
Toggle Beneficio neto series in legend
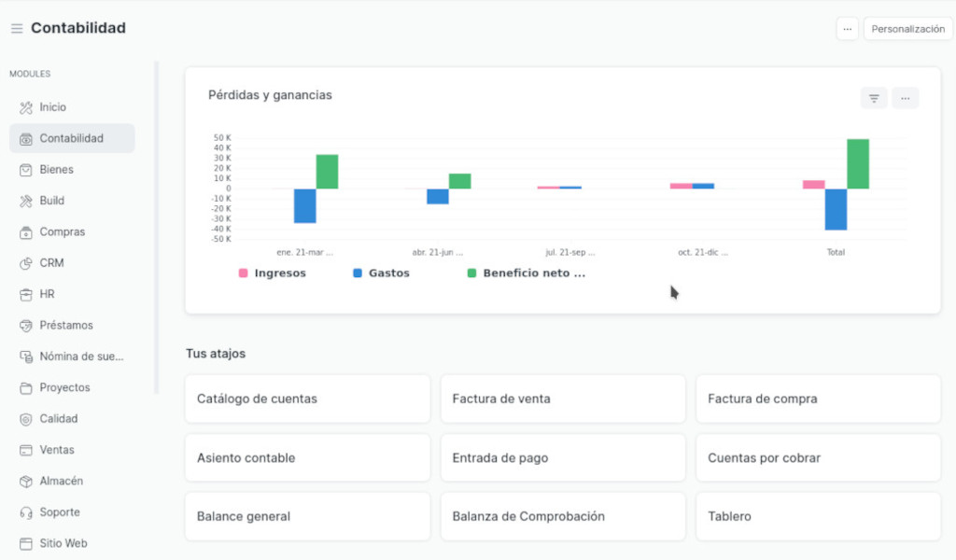coord(526,273)
